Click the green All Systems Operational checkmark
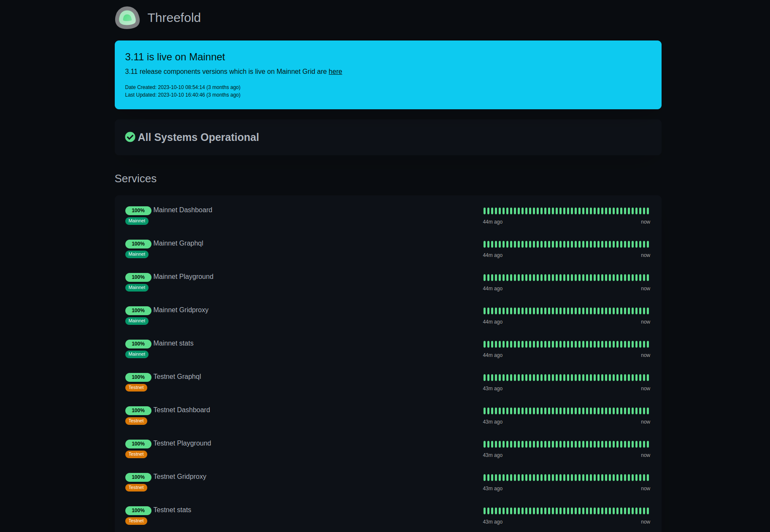 click(130, 137)
